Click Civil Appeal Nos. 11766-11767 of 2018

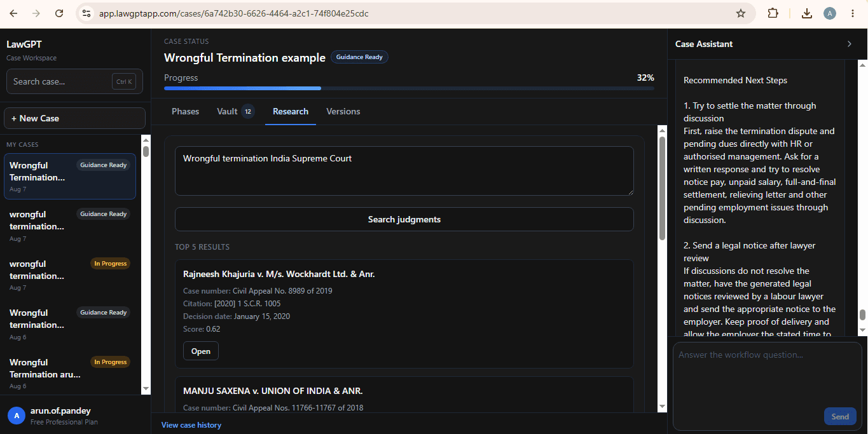click(x=298, y=408)
